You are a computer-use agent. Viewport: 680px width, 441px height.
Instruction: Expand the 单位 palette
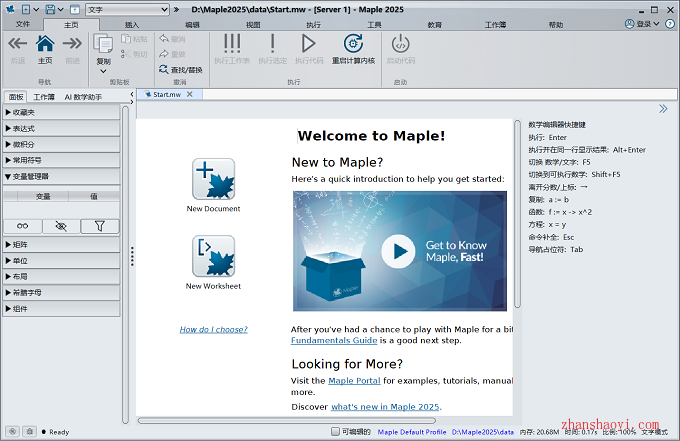point(61,261)
